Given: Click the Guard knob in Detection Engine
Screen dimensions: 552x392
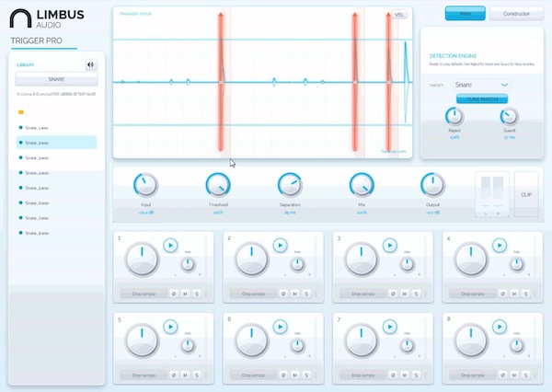Looking at the screenshot, I should point(510,117).
